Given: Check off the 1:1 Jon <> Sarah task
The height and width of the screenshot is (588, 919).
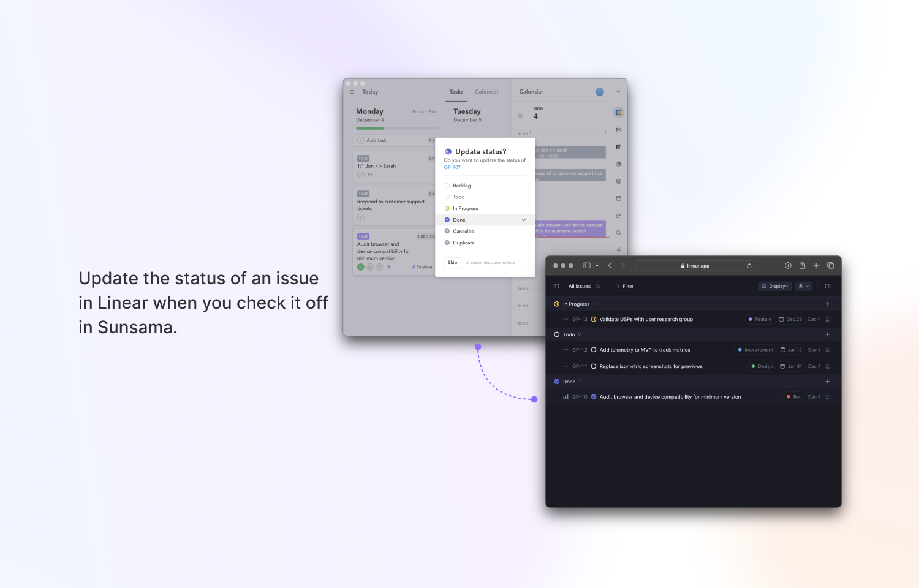Looking at the screenshot, I should 361,175.
